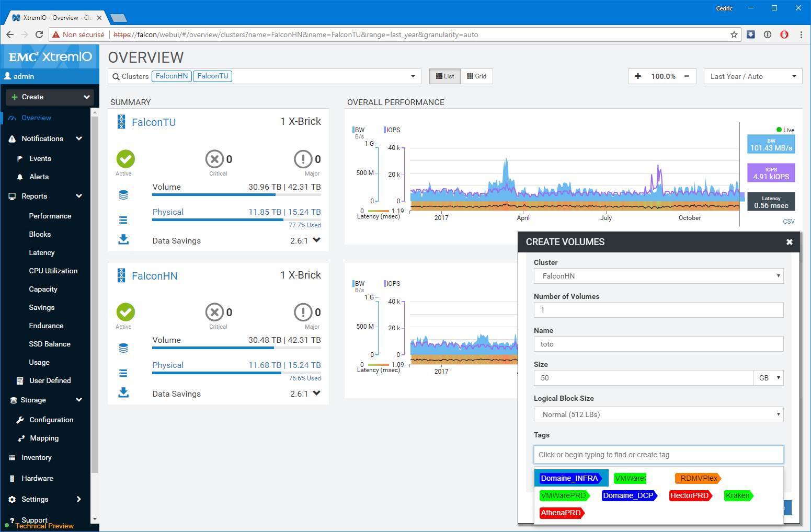Click the volume Name input field
Viewport: 811px width, 532px height.
click(658, 344)
